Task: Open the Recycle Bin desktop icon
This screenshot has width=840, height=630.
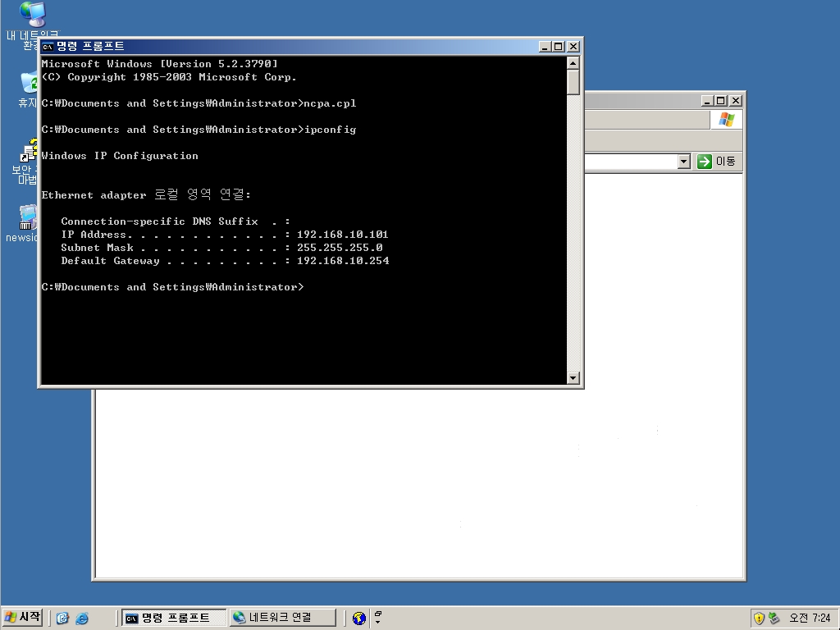Action: pyautogui.click(x=28, y=84)
